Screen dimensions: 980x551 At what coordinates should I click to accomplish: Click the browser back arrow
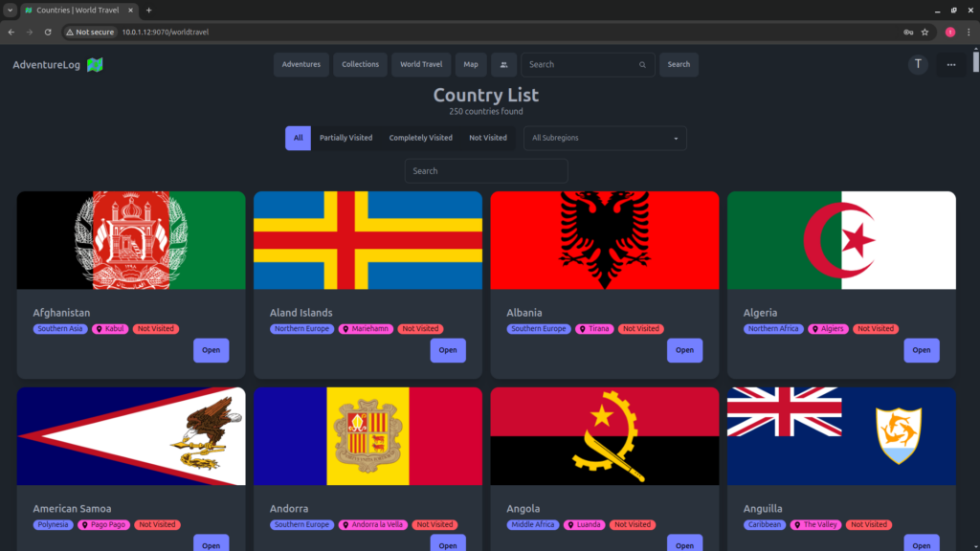11,32
